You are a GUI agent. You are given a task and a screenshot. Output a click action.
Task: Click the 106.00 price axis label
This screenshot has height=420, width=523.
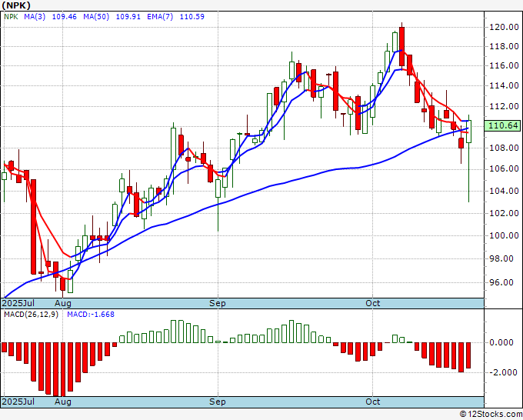click(504, 169)
